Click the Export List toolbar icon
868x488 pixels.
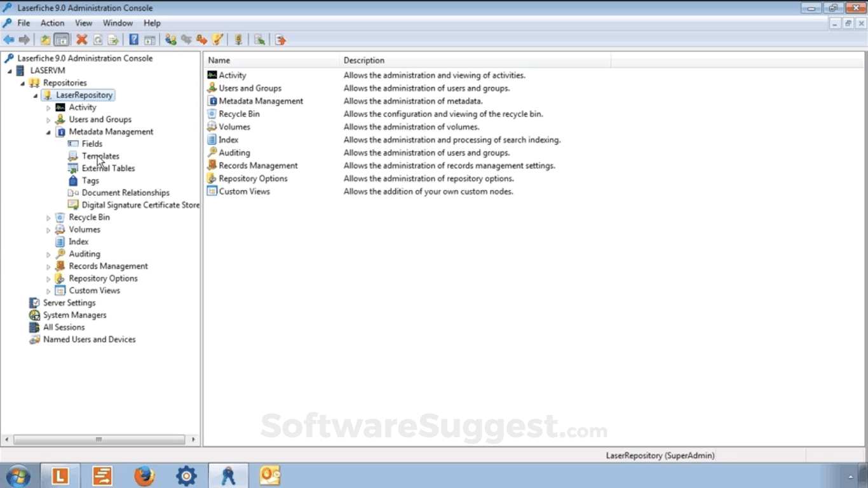tap(113, 40)
